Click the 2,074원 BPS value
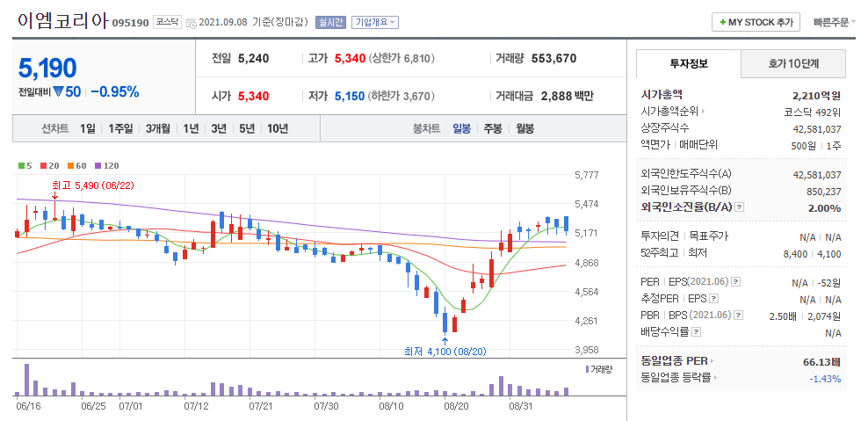This screenshot has width=868, height=421. click(x=824, y=316)
